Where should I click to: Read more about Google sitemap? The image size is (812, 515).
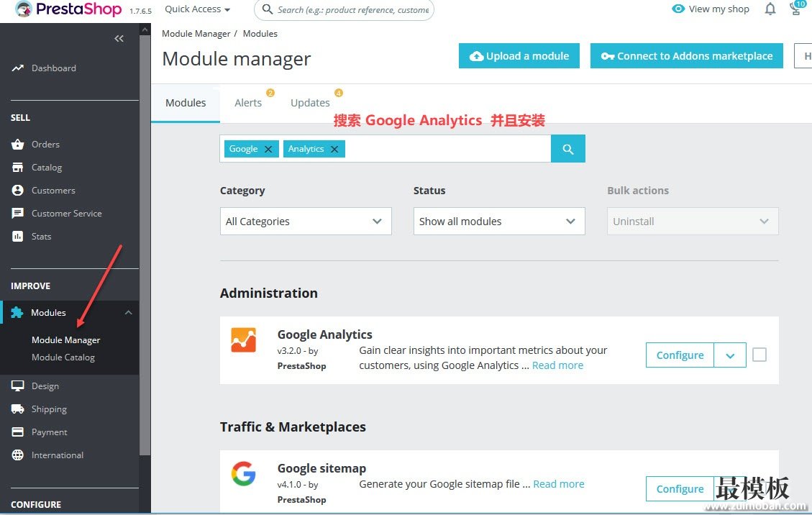click(x=559, y=484)
